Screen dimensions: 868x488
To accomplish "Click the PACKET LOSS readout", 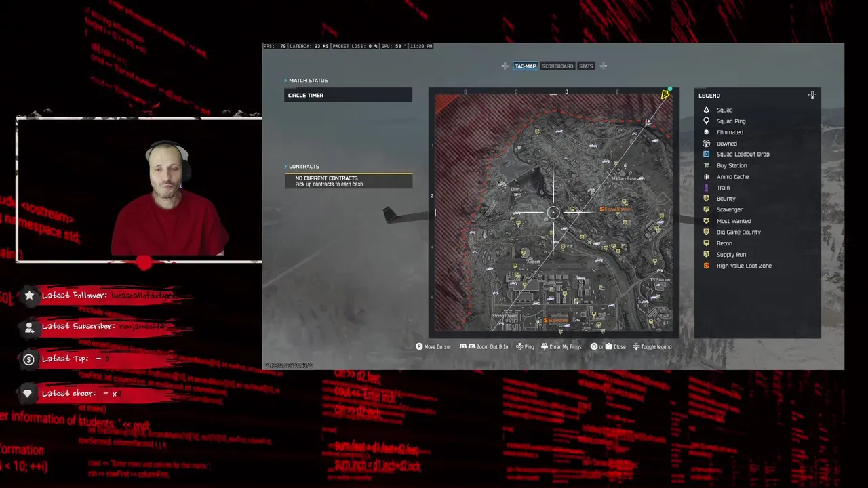I will [355, 46].
